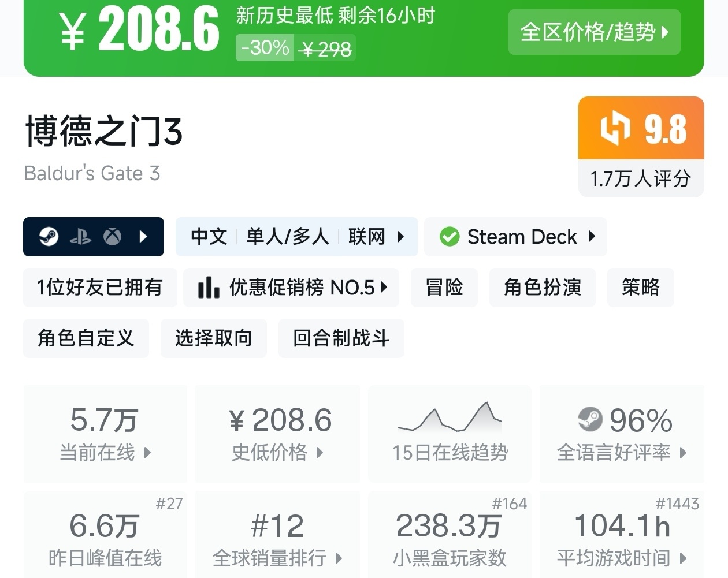Viewport: 728px width, 578px height.
Task: Select the 选择取向 tag
Action: pos(214,338)
